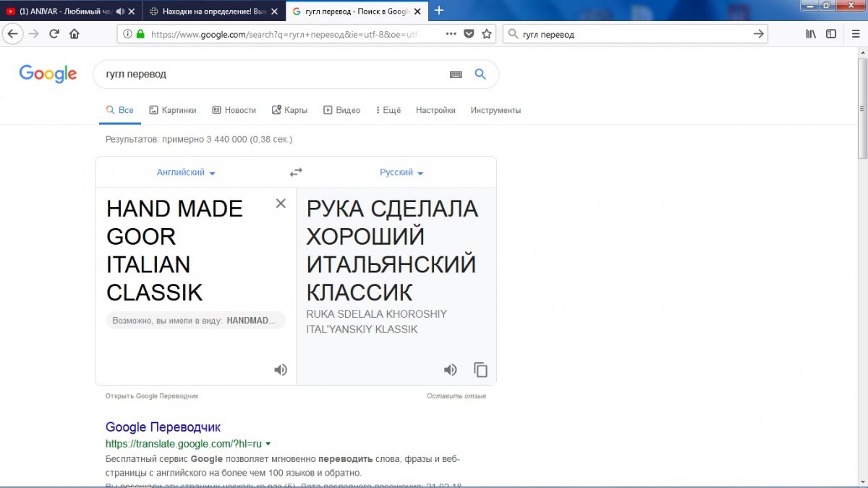Viewport: 868px width, 488px height.
Task: Click the Оставить отзыв feedback link
Action: click(x=456, y=396)
